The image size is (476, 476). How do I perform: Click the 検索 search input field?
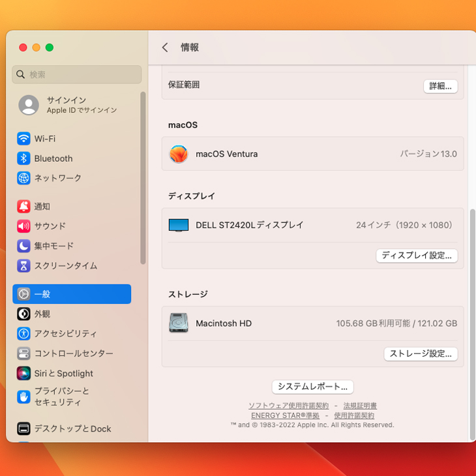[x=77, y=74]
